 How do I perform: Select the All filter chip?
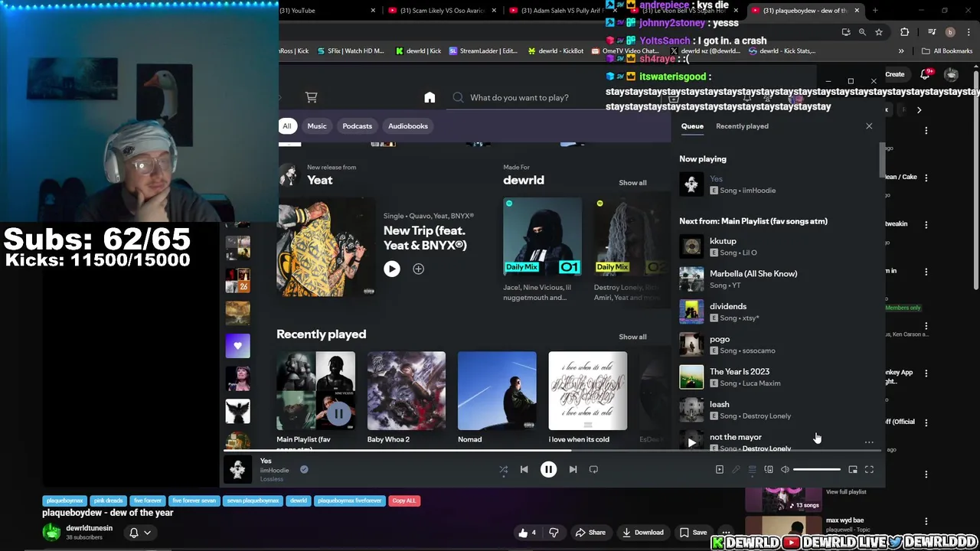pyautogui.click(x=287, y=126)
